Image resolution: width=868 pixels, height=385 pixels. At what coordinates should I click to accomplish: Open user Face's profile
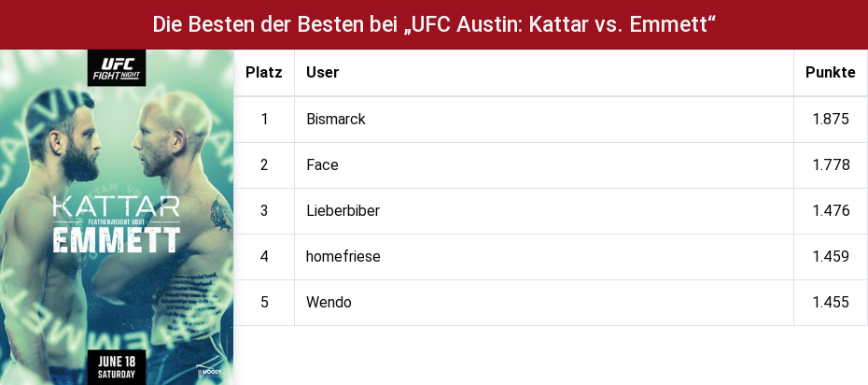322,165
